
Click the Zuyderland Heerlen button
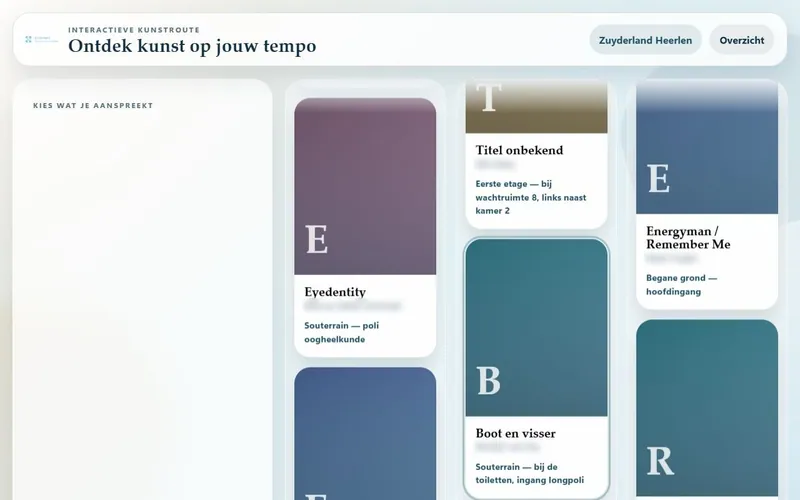point(645,40)
